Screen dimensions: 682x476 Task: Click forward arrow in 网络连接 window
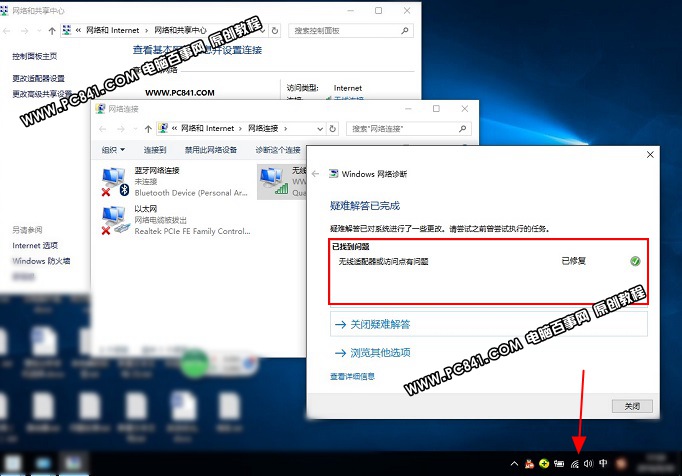click(121, 129)
